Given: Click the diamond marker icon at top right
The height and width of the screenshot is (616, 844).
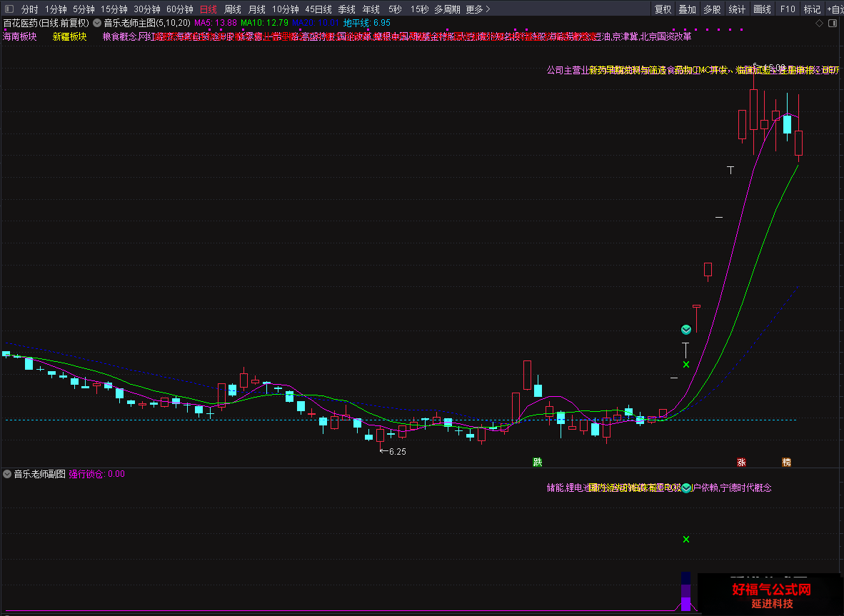Looking at the screenshot, I should [x=819, y=23].
